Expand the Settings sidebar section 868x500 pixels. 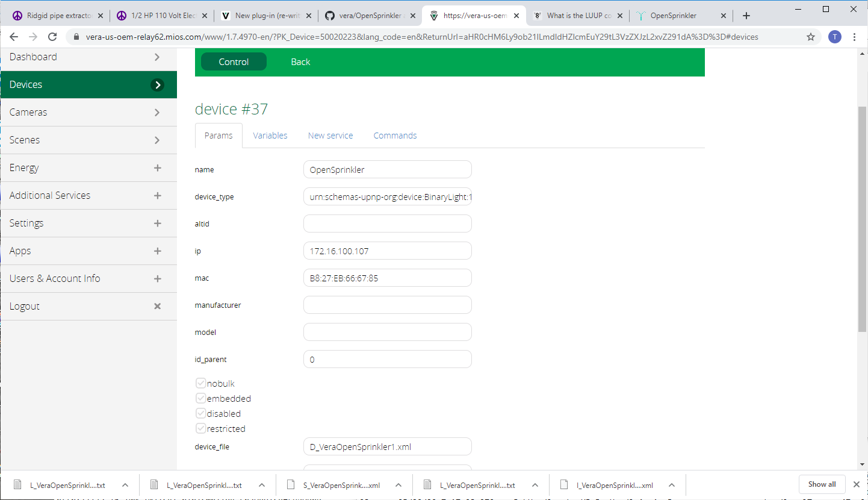point(158,223)
